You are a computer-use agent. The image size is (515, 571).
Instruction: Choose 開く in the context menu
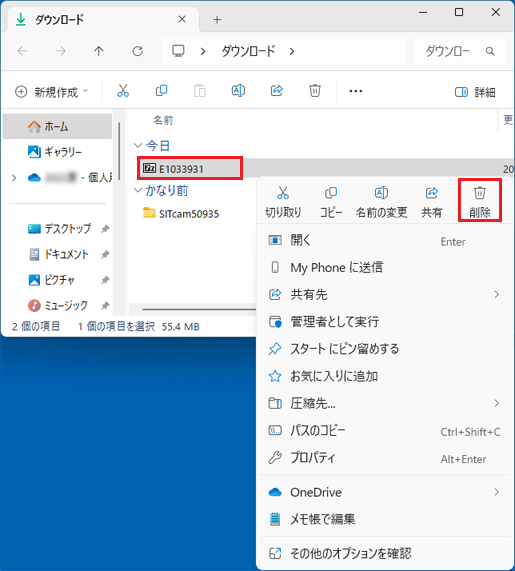(385, 240)
